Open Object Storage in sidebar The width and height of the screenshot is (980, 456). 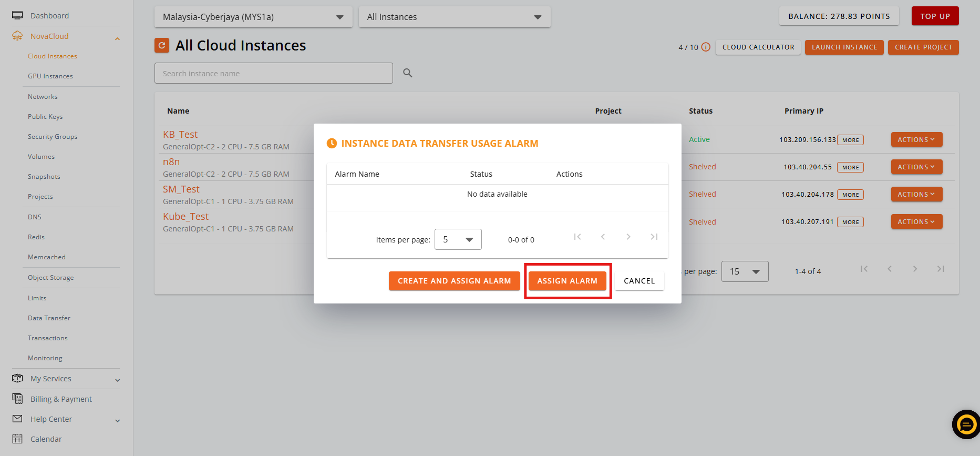[x=51, y=278]
